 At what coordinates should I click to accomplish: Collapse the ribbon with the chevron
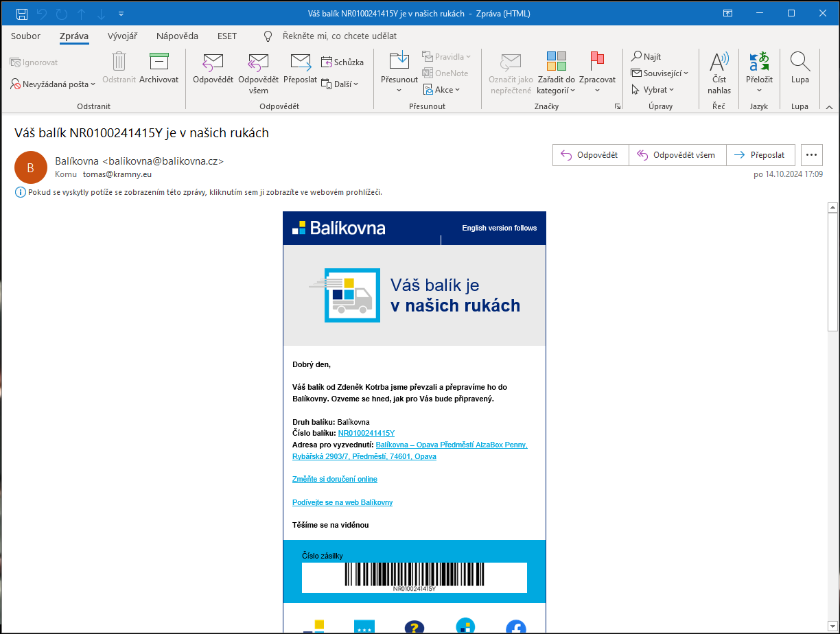point(829,106)
